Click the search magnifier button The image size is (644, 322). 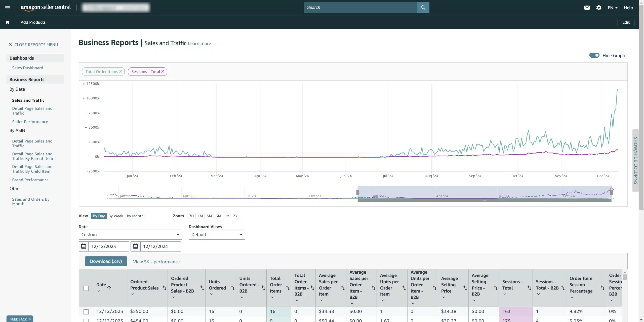tap(423, 8)
